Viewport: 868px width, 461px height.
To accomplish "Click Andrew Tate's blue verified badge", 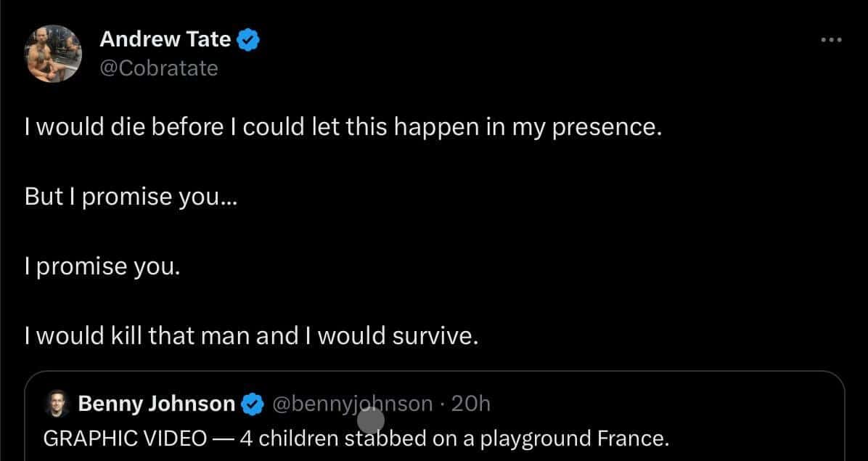I will point(250,40).
